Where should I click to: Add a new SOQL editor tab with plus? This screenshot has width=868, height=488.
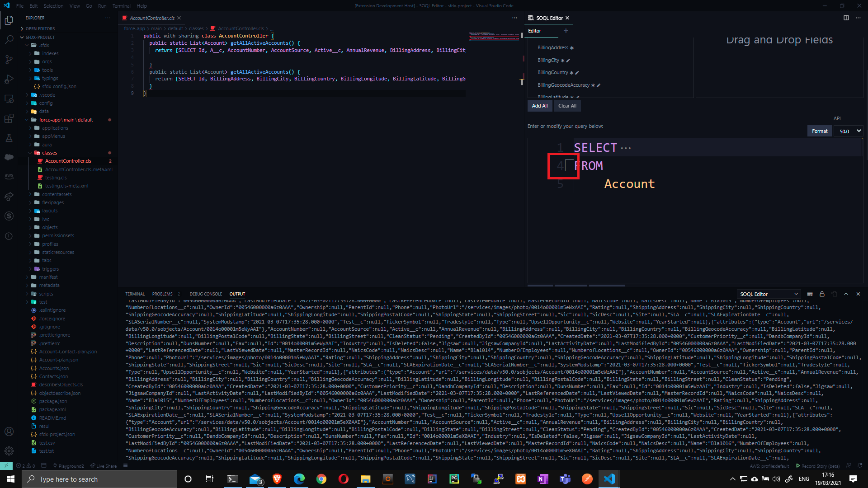point(566,31)
